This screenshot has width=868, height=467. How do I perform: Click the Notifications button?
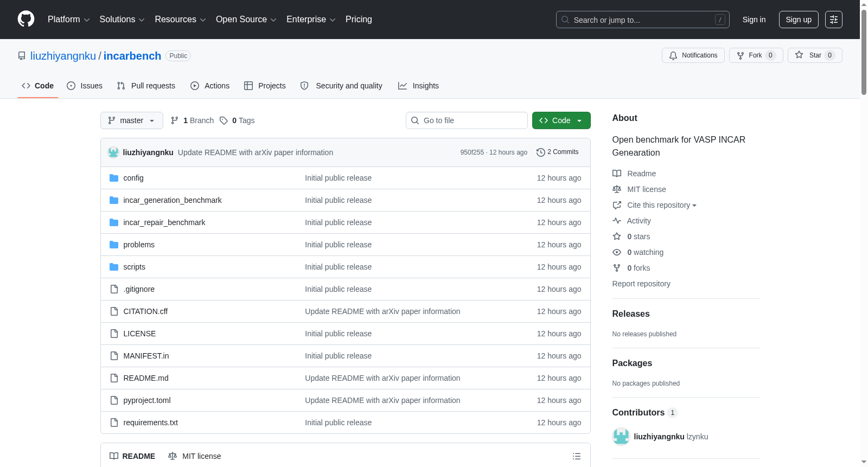(x=693, y=55)
